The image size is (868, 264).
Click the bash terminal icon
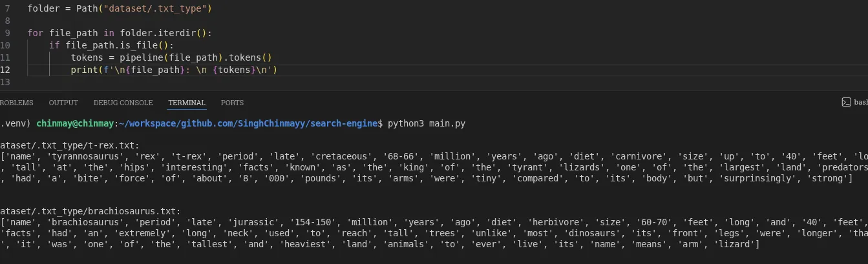(846, 103)
